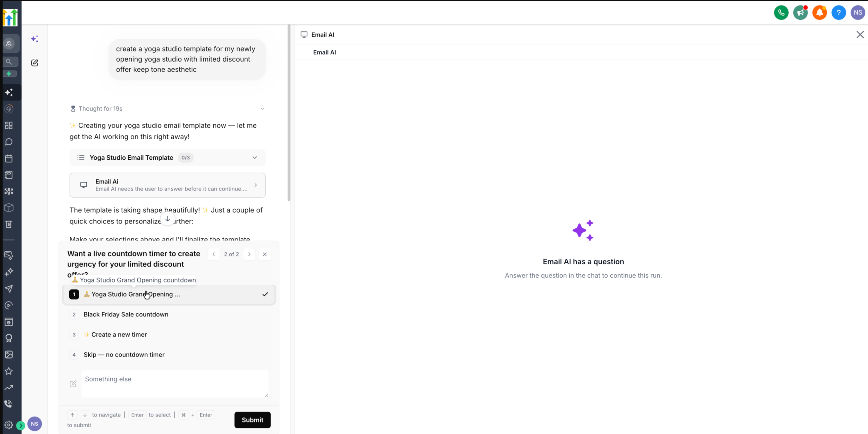Click the 'Email AI' panel title with monitor icon
The image size is (868, 434).
pyautogui.click(x=317, y=35)
